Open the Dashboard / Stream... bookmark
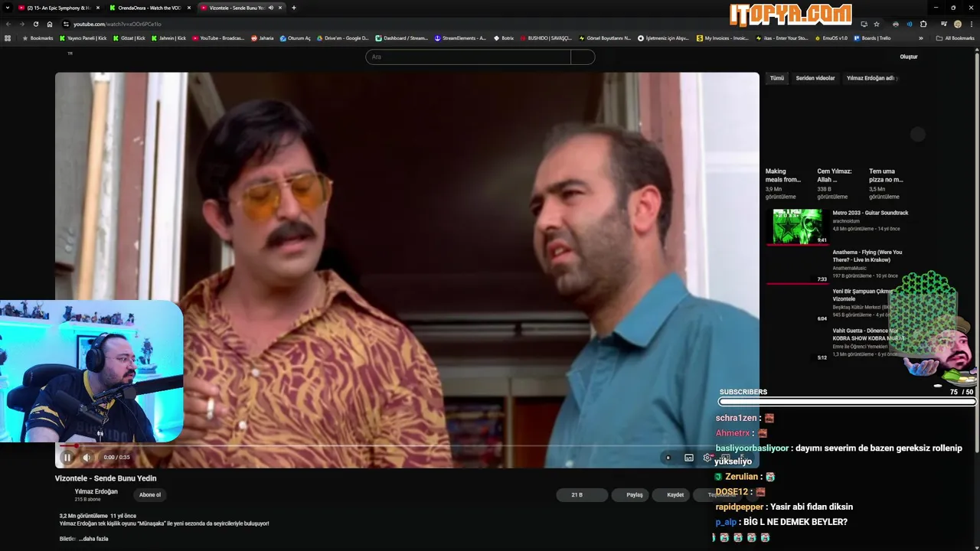This screenshot has height=551, width=980. (402, 38)
